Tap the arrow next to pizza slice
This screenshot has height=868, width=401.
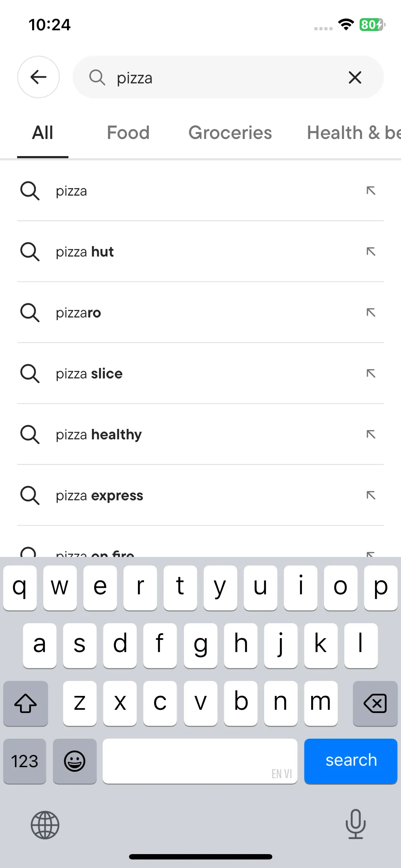[x=371, y=373]
